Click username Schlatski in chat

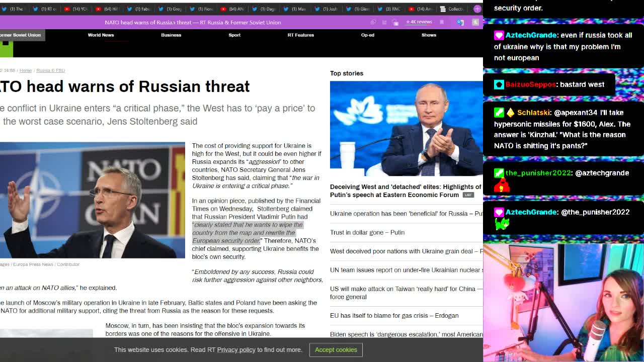tap(533, 113)
